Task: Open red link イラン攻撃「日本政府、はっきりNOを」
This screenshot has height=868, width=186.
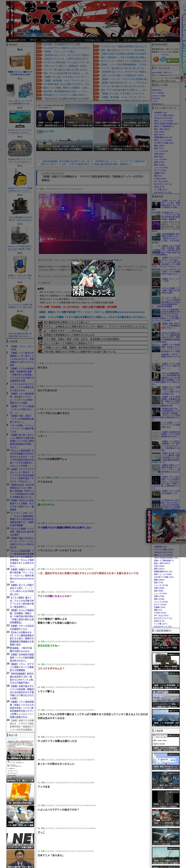Action: [77, 307]
